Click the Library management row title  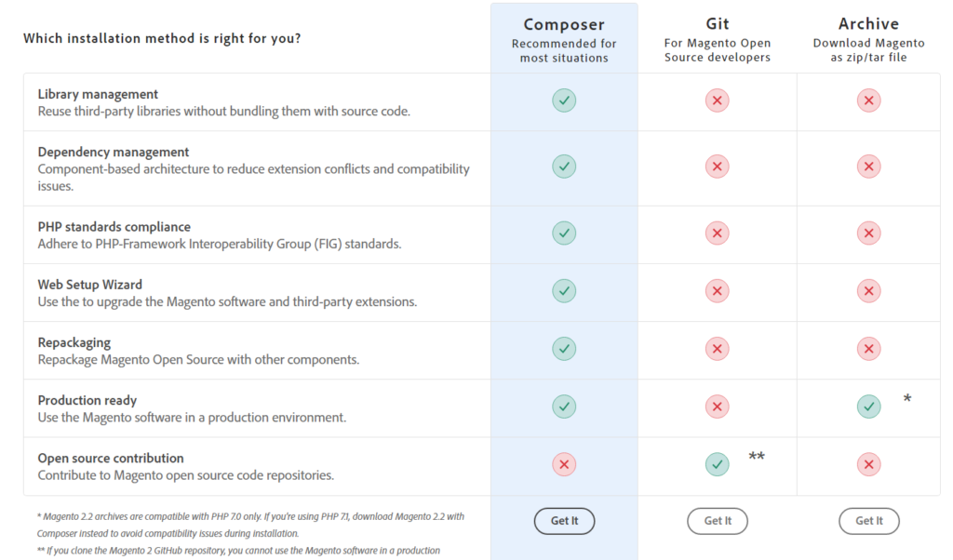(x=98, y=94)
